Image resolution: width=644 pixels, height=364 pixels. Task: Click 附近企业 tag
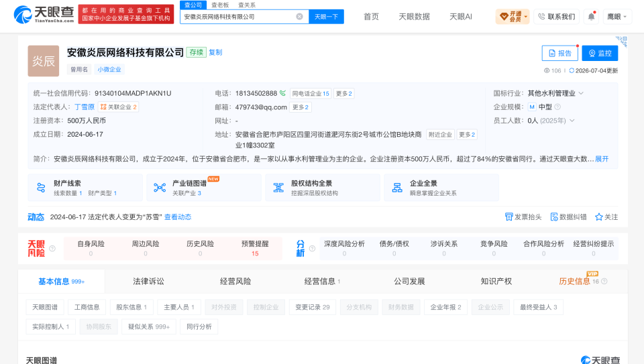[440, 134]
